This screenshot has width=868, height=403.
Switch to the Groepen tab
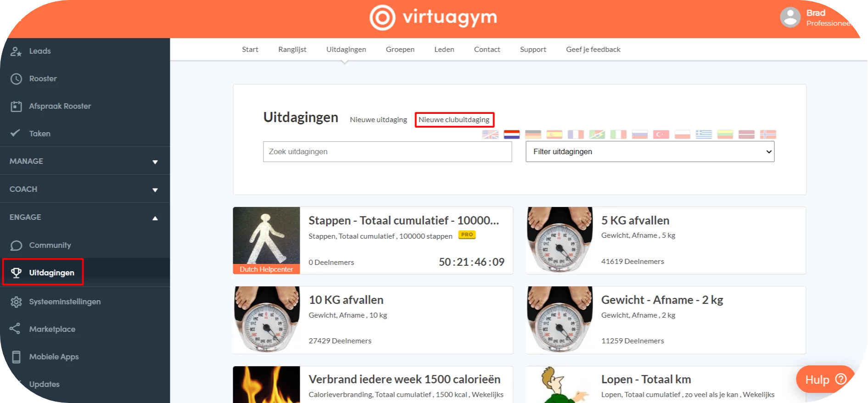(400, 50)
